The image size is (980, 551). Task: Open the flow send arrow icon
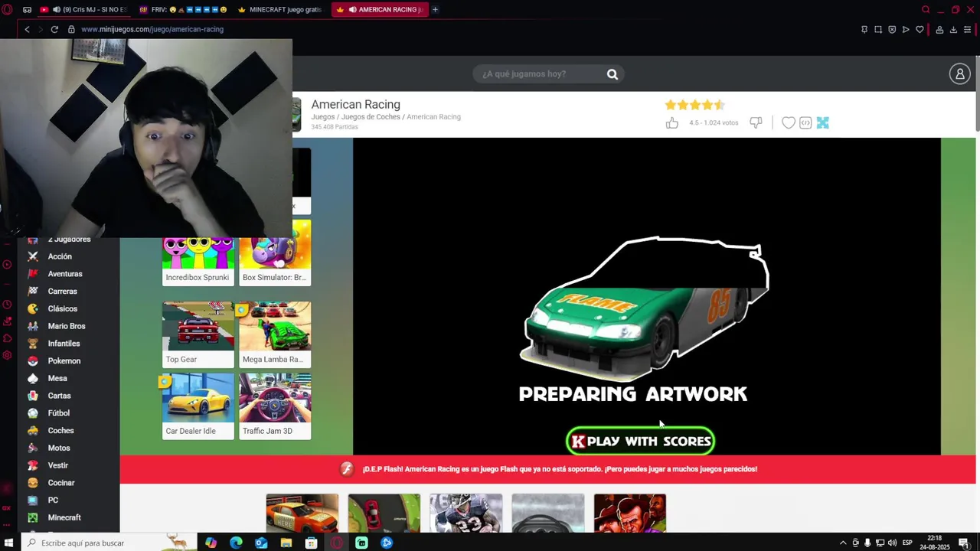(906, 29)
